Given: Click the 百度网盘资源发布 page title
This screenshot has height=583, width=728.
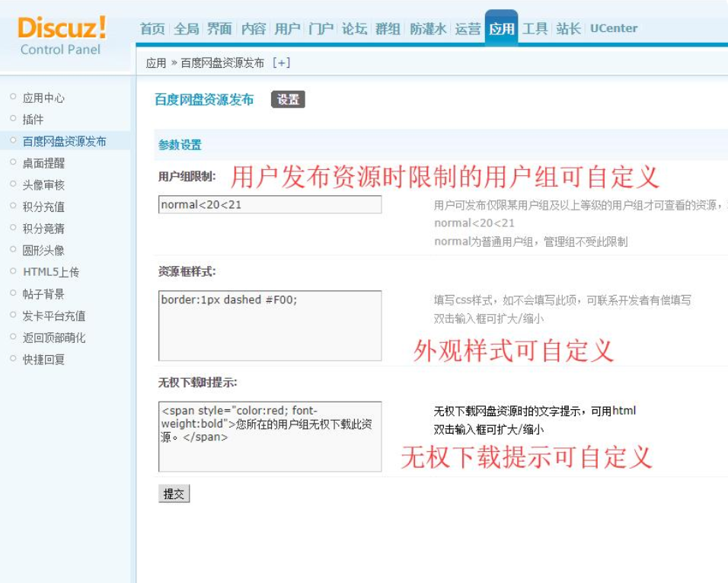Looking at the screenshot, I should (204, 100).
